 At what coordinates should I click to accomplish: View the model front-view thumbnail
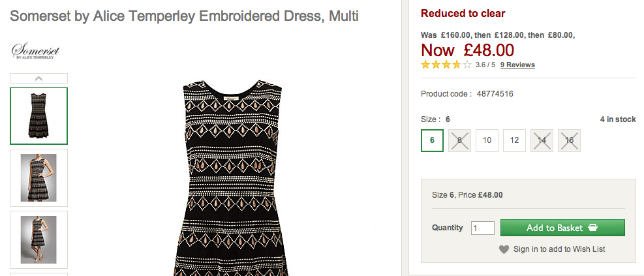[38, 177]
